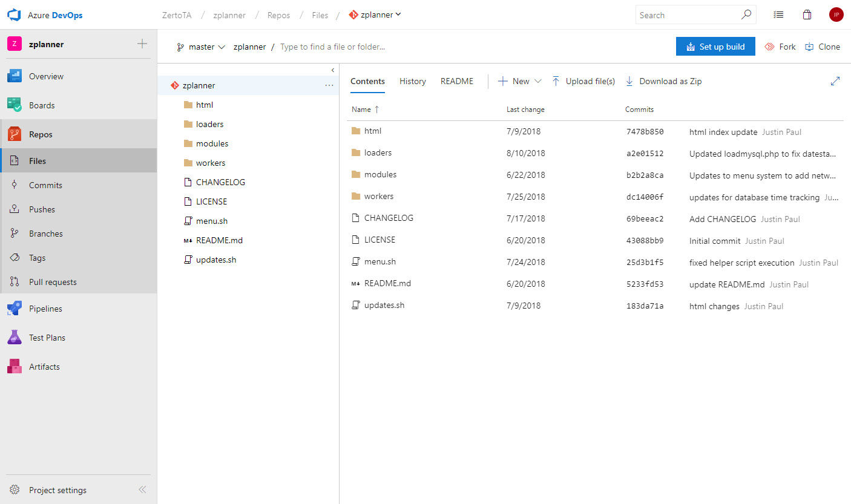Open modules folder in the contents list
The height and width of the screenshot is (504, 851).
tap(380, 174)
